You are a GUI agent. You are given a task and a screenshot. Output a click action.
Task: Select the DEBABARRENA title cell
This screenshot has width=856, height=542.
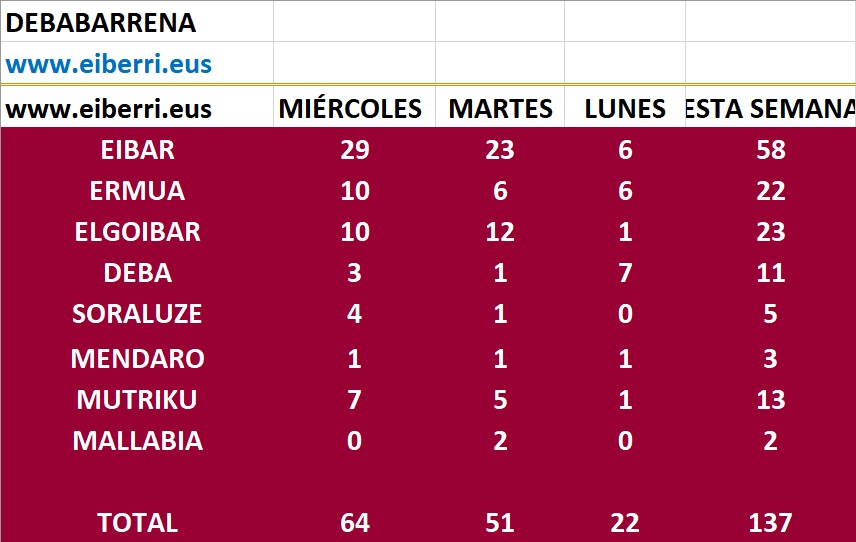[101, 22]
